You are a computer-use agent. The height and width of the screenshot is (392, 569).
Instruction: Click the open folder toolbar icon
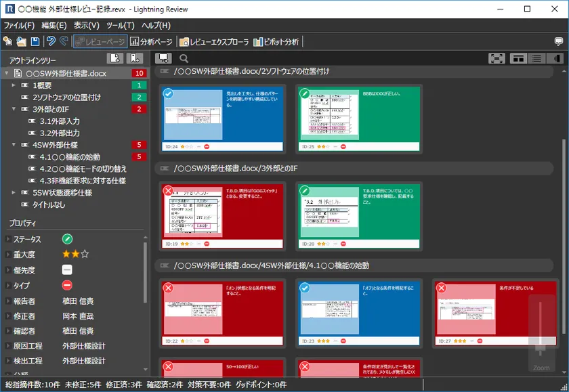pos(21,42)
